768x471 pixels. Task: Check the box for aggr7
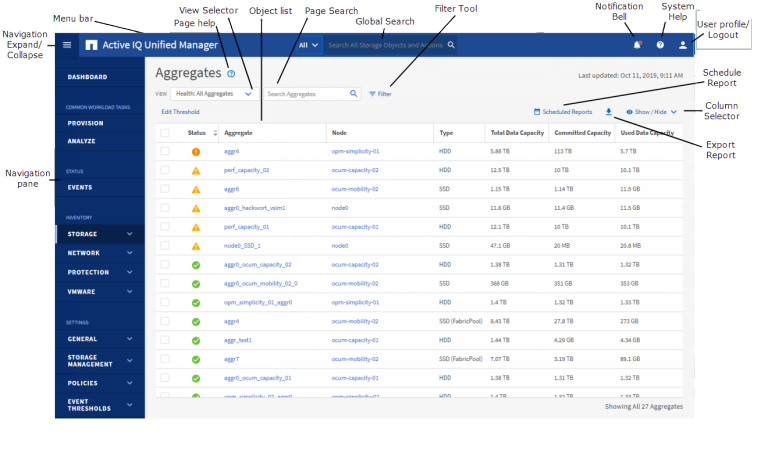pyautogui.click(x=165, y=359)
